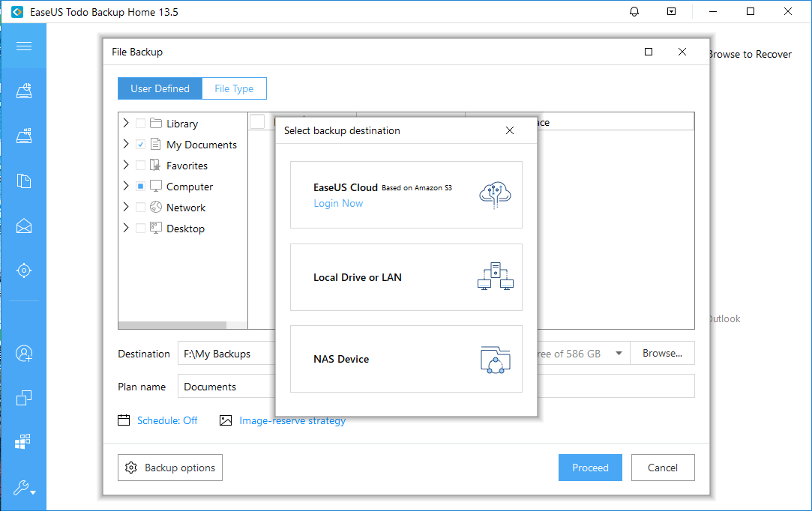Toggle the Library checkbox
The height and width of the screenshot is (511, 812).
click(x=141, y=124)
